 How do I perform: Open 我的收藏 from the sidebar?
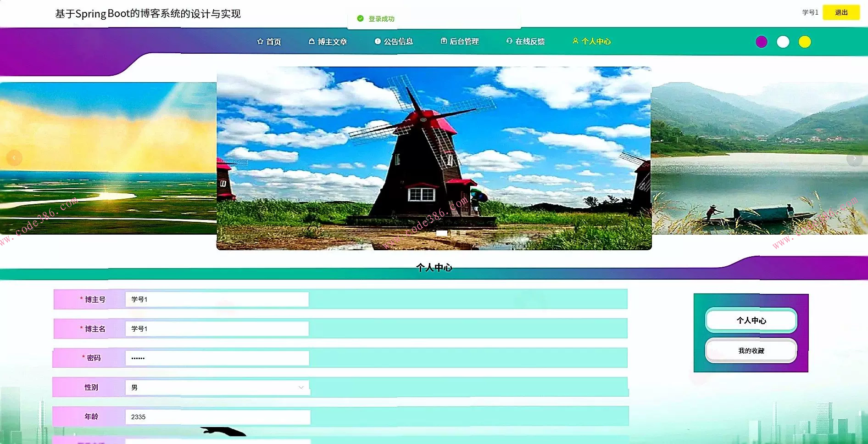751,350
